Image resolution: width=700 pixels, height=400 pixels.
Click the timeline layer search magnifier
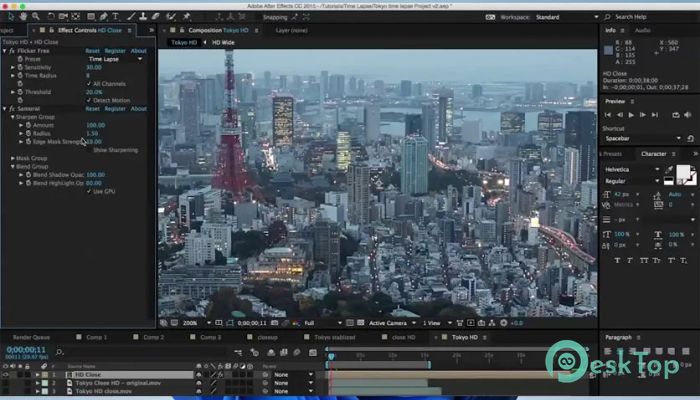click(x=59, y=353)
